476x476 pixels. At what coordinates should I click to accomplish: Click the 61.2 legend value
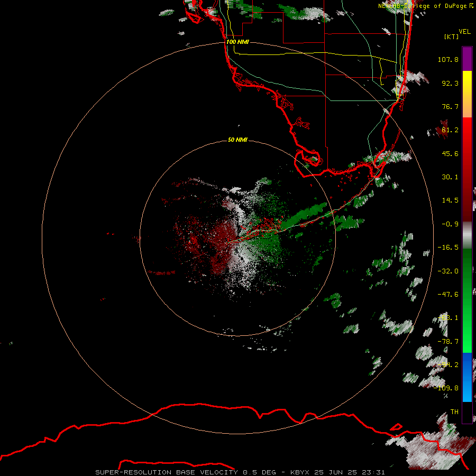click(450, 130)
